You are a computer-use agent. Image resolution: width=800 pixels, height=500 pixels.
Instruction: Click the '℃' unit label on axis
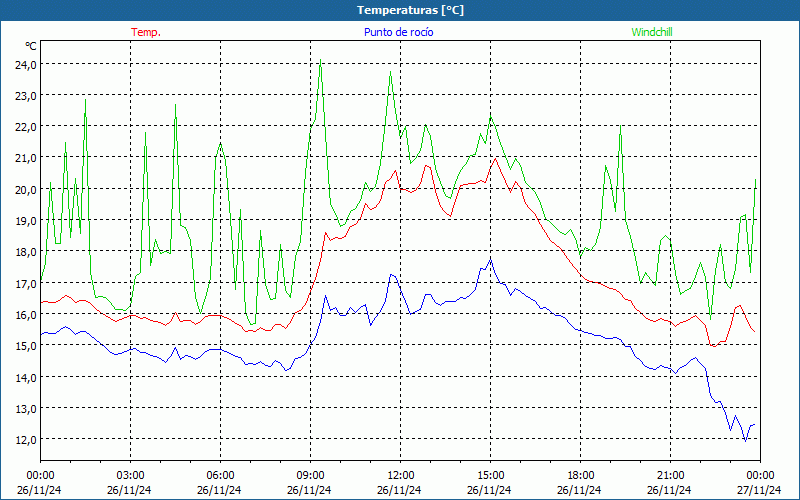click(31, 46)
